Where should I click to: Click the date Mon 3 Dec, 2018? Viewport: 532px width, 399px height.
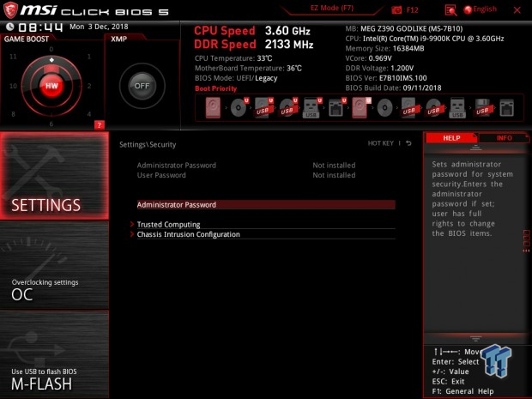click(x=99, y=27)
